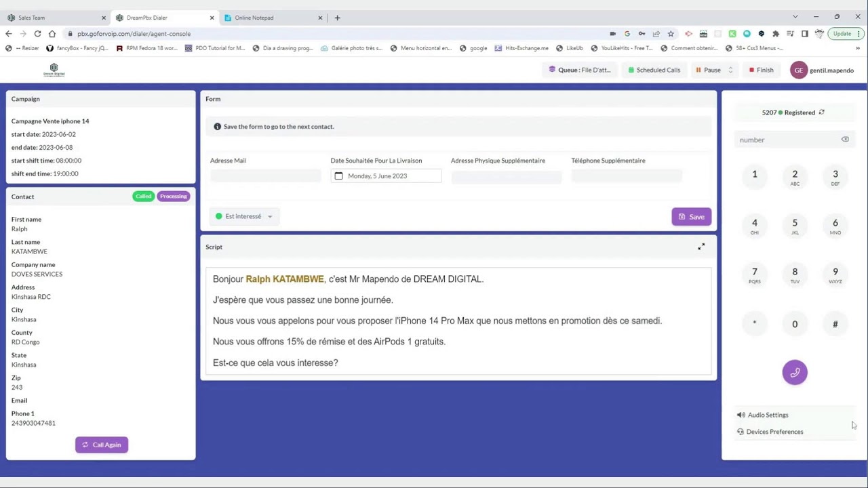Click the Adresse Physique Supplémentaire field
Image resolution: width=868 pixels, height=488 pixels.
tap(506, 176)
